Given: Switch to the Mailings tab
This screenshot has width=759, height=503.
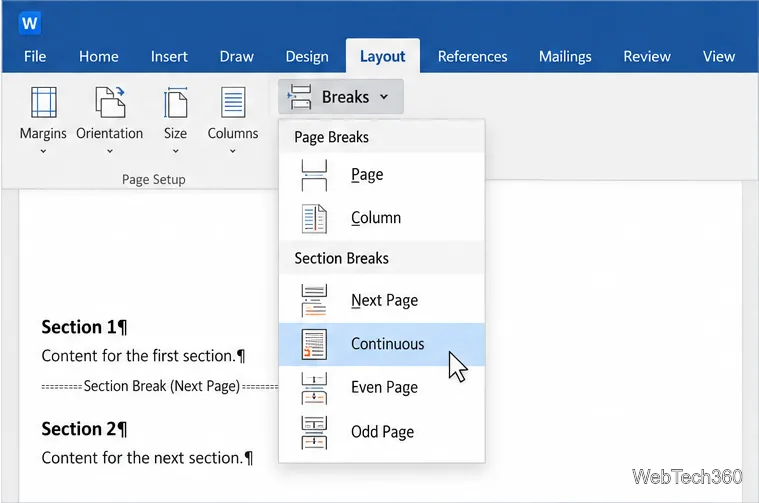Looking at the screenshot, I should coord(565,57).
